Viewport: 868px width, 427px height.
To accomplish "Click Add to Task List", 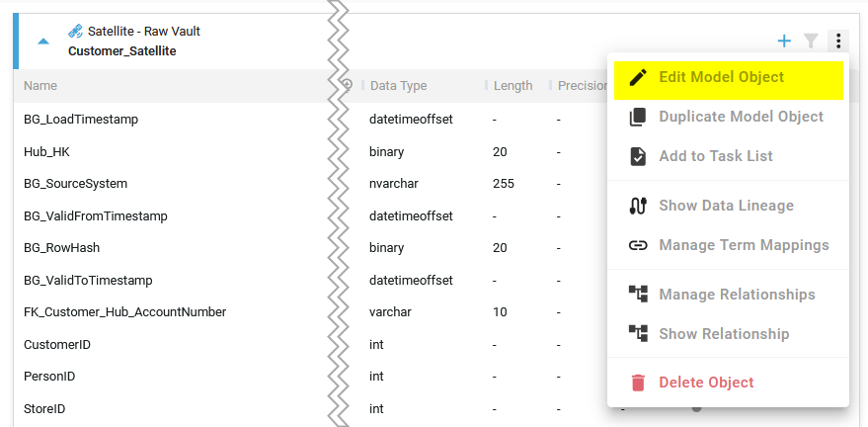I will point(715,156).
